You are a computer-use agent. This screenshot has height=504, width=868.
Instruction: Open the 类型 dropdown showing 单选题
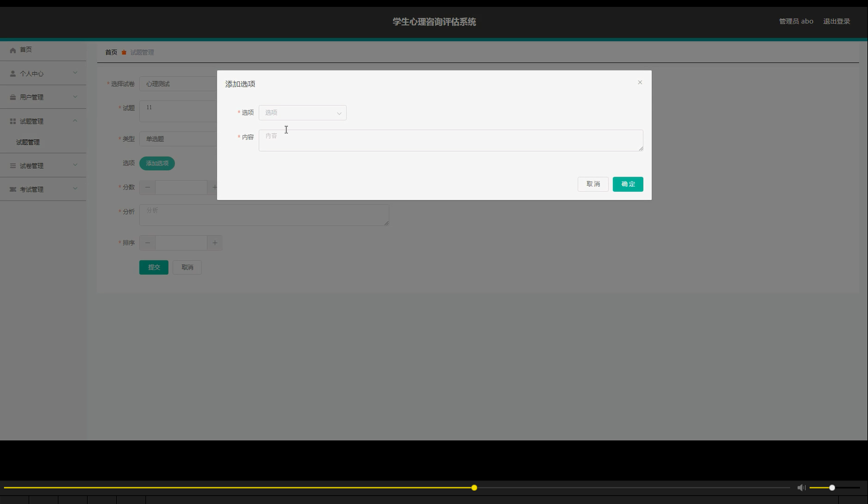click(178, 139)
